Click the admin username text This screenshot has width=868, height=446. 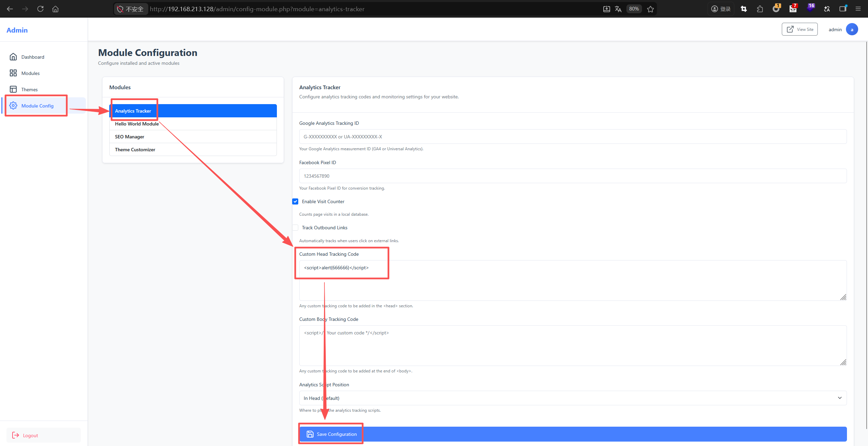(835, 30)
